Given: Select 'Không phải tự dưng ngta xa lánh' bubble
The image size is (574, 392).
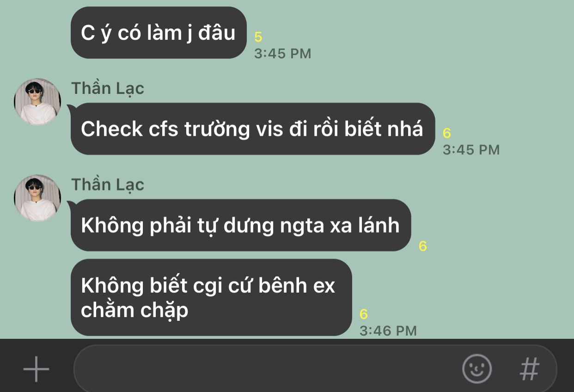Looking at the screenshot, I should [x=241, y=225].
